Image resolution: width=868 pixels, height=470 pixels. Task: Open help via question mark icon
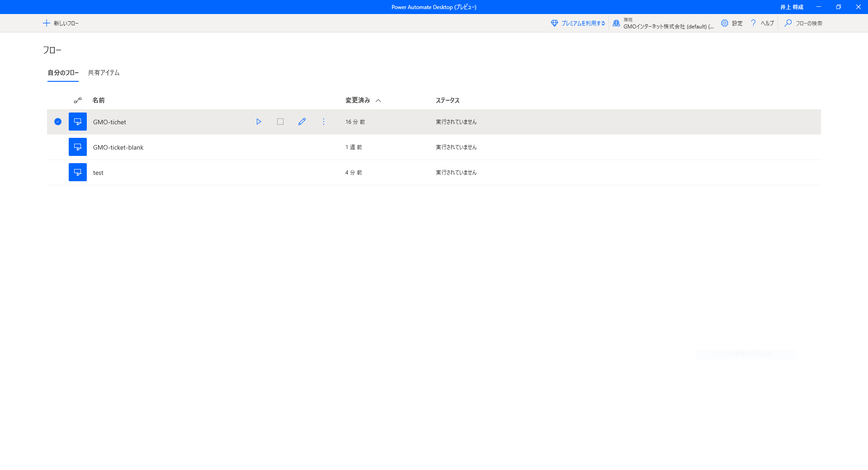[753, 23]
